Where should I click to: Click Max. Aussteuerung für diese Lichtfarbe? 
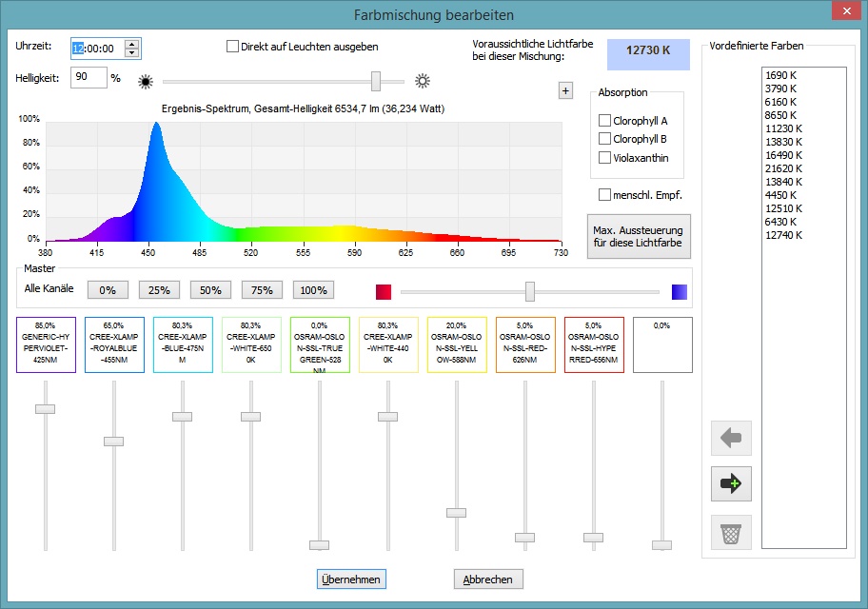pyautogui.click(x=637, y=237)
